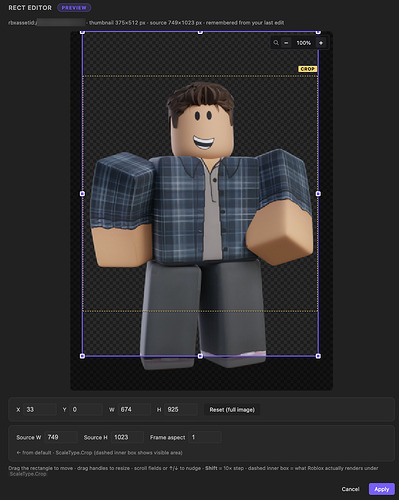Click the bottom-left crop handle

coord(83,356)
